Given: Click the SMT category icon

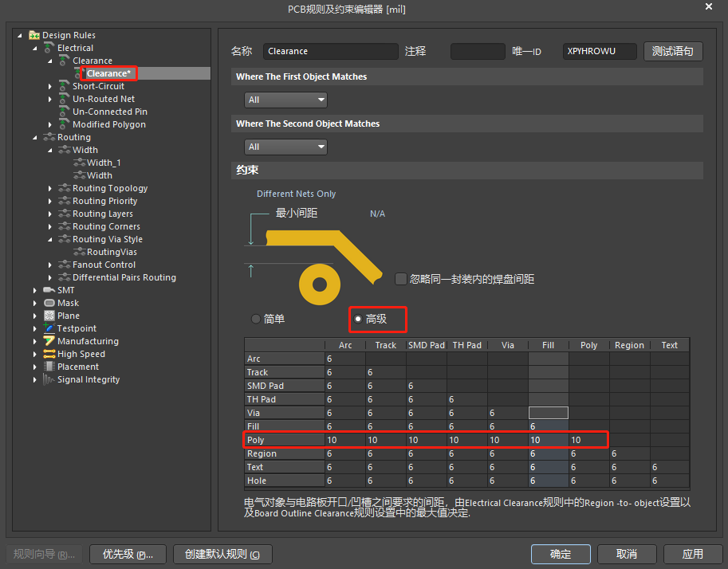Looking at the screenshot, I should pyautogui.click(x=49, y=290).
